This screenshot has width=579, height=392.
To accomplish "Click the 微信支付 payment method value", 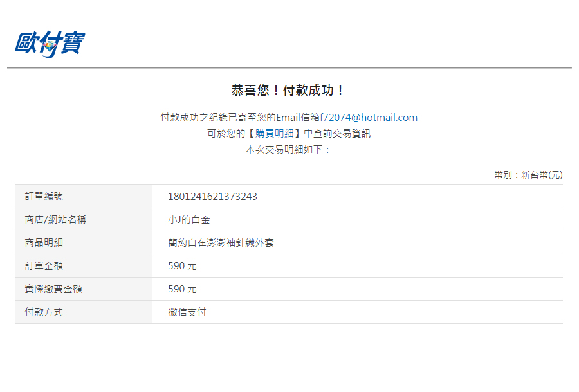I will (187, 312).
